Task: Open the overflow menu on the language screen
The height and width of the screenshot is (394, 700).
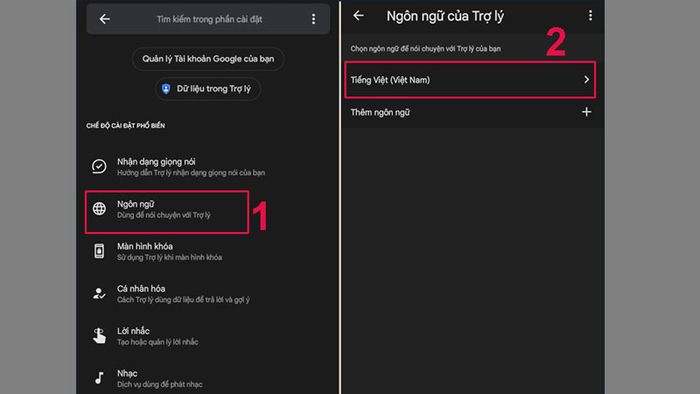Action: point(590,16)
